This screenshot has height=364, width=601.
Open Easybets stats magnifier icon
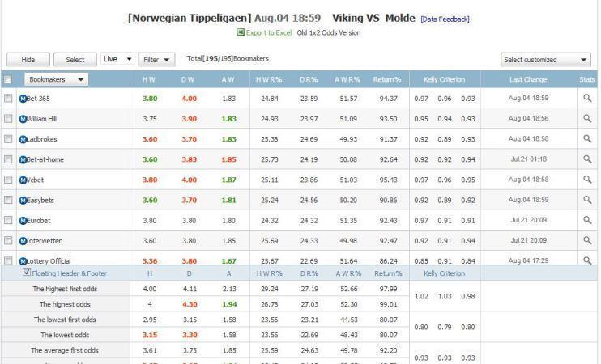click(x=587, y=199)
